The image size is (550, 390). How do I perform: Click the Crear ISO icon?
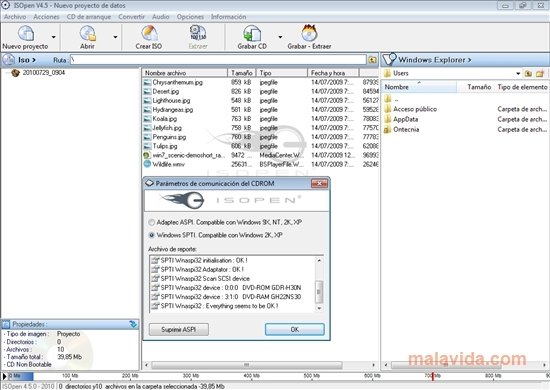click(x=149, y=33)
